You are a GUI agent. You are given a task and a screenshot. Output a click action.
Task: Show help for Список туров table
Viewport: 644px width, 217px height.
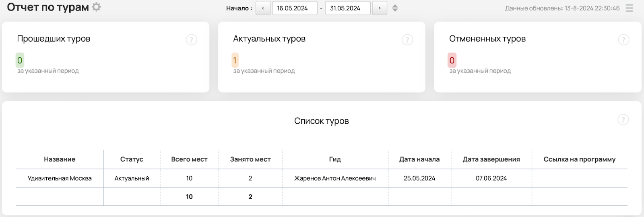tap(623, 120)
